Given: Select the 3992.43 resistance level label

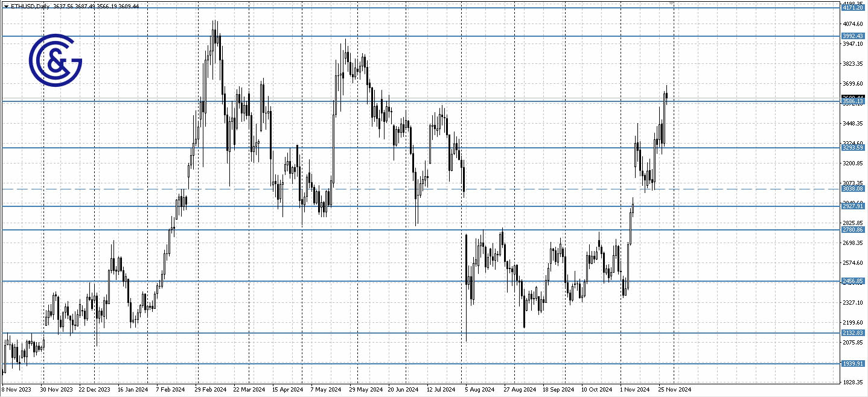Looking at the screenshot, I should [x=853, y=36].
